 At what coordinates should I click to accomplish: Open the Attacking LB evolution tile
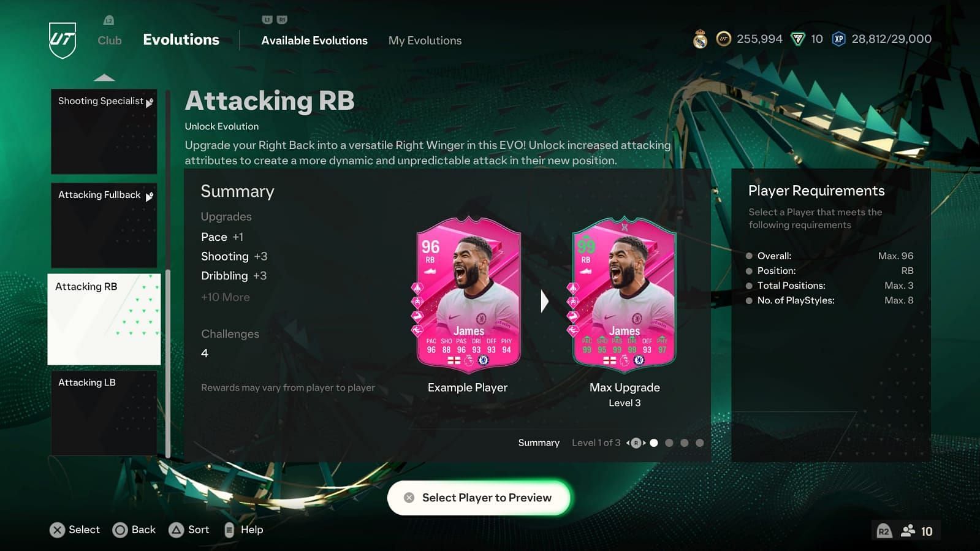(104, 412)
